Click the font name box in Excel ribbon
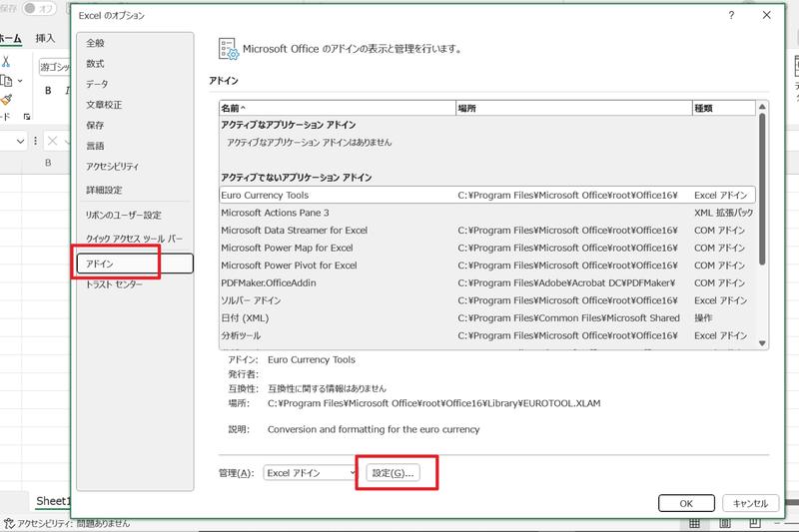 tap(55, 67)
